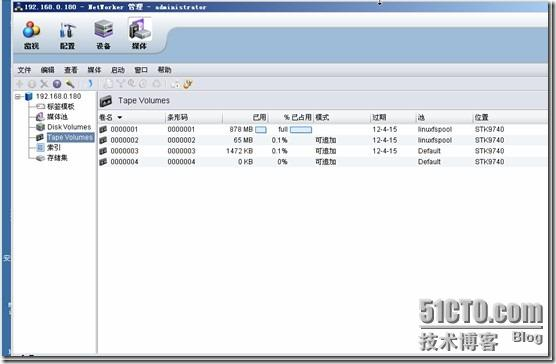Viewport: 556px width, 364px height.
Task: Collapse the 192.168.0.180 tree node
Action: coord(18,96)
